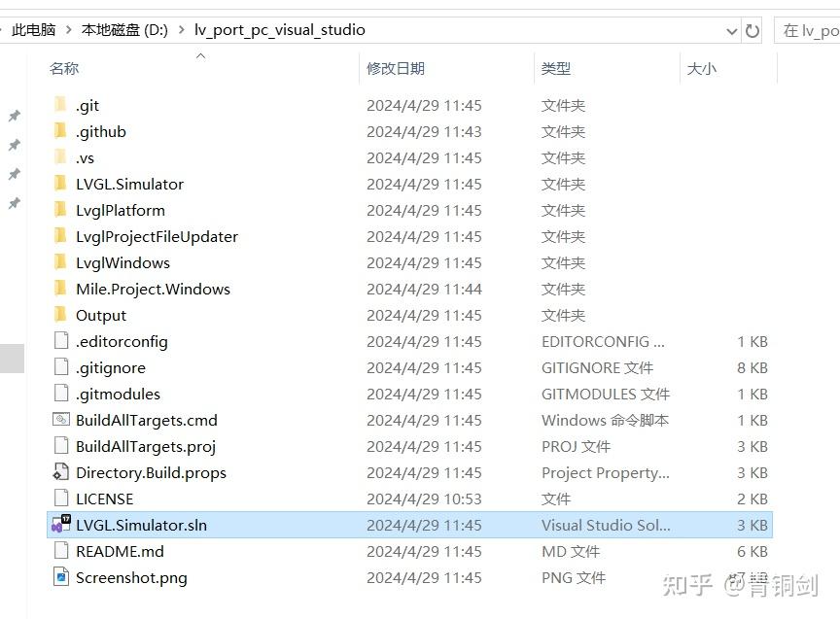Image resolution: width=840 pixels, height=619 pixels.
Task: Open the address bar history dropdown arrow
Action: (x=732, y=30)
